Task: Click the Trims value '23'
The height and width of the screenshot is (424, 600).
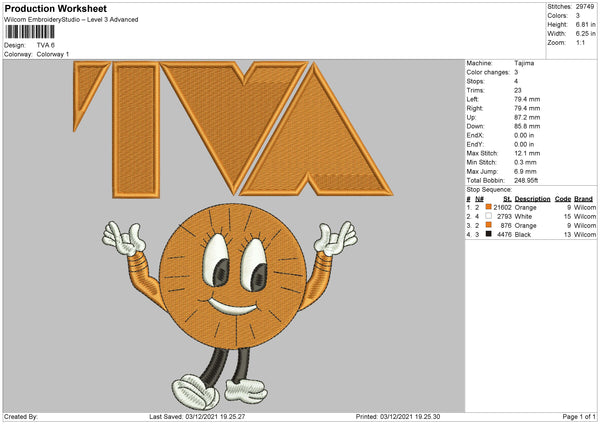Action: pyautogui.click(x=518, y=90)
